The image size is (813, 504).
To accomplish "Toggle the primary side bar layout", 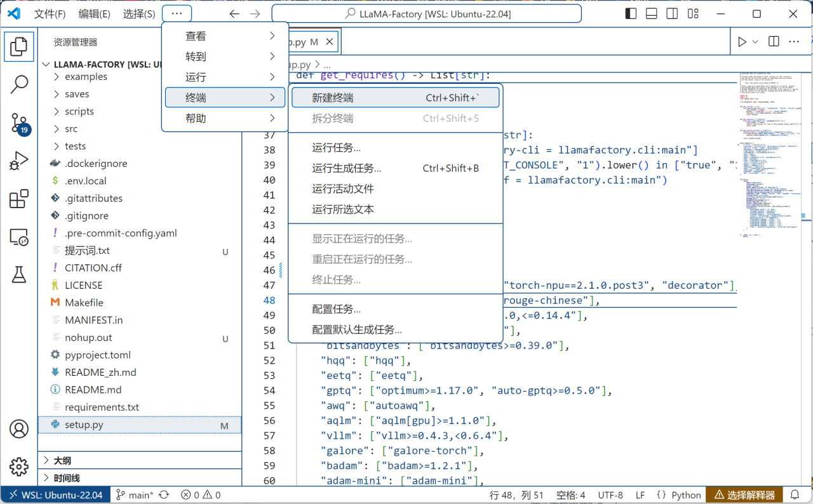I will pyautogui.click(x=631, y=14).
